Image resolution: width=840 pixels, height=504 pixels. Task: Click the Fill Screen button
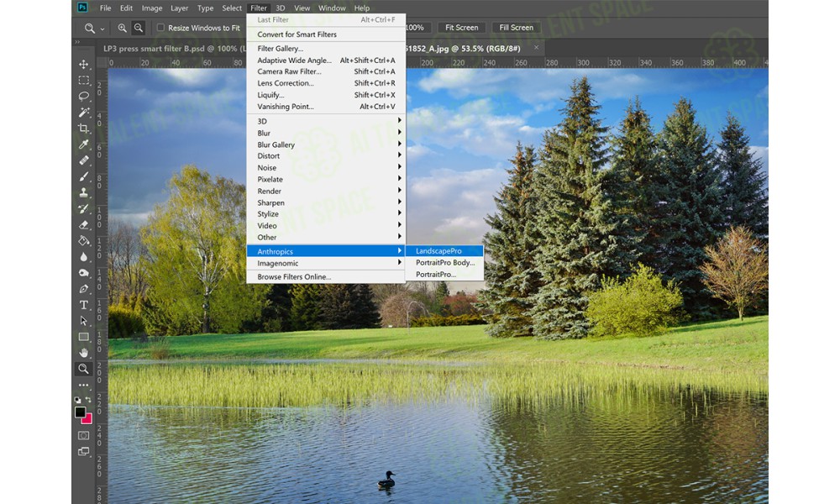[x=517, y=28]
